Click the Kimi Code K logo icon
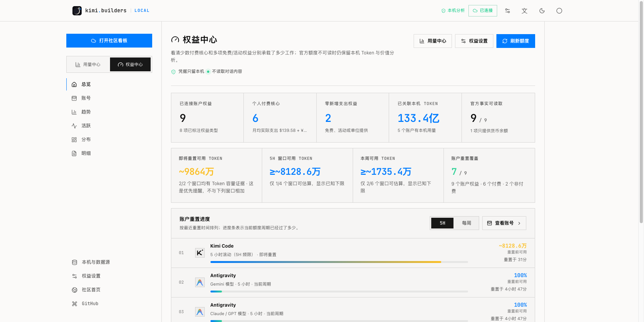 click(200, 253)
